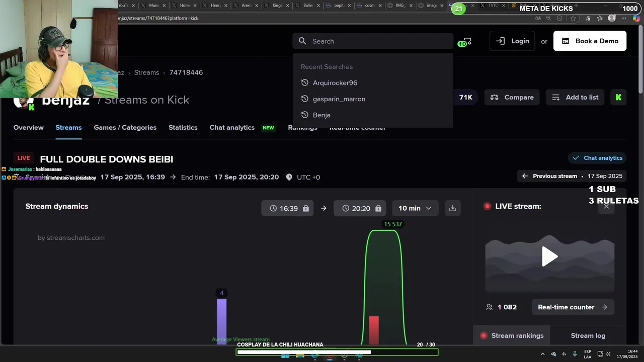Close the LIVE stream panel
The image size is (644, 362).
pyautogui.click(x=606, y=206)
